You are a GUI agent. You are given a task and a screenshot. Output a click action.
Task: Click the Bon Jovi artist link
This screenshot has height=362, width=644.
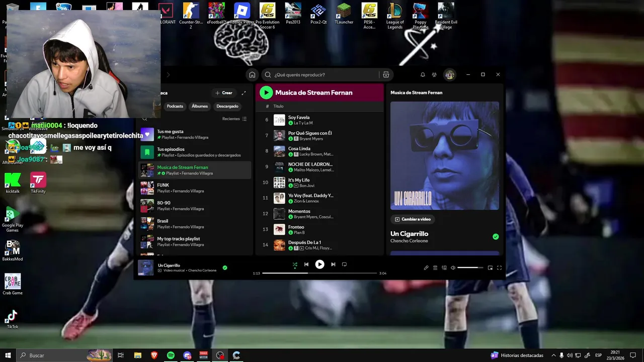307,186
